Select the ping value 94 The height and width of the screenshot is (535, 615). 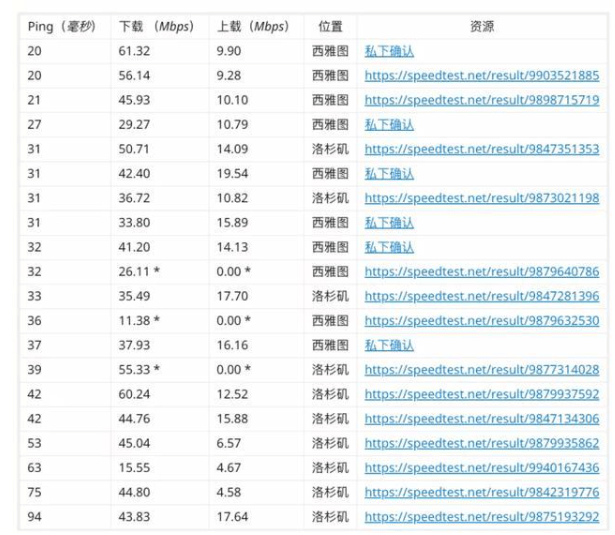(x=34, y=517)
